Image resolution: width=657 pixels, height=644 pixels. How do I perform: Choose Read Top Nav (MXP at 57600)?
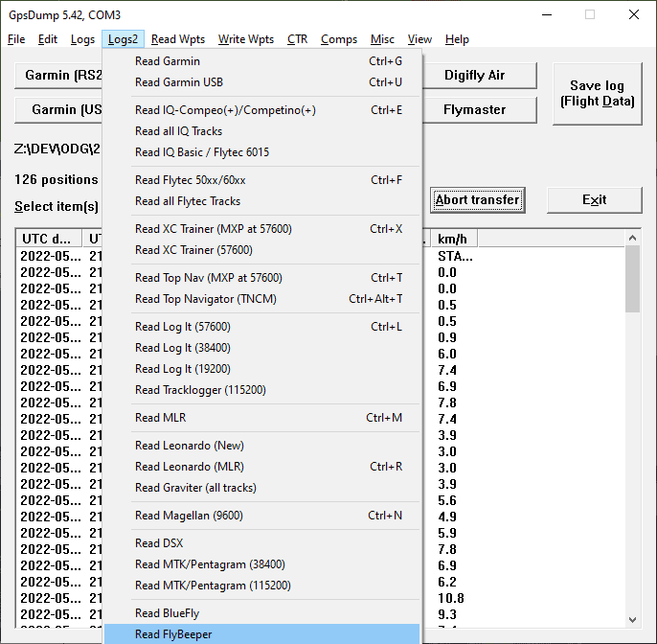[261, 278]
